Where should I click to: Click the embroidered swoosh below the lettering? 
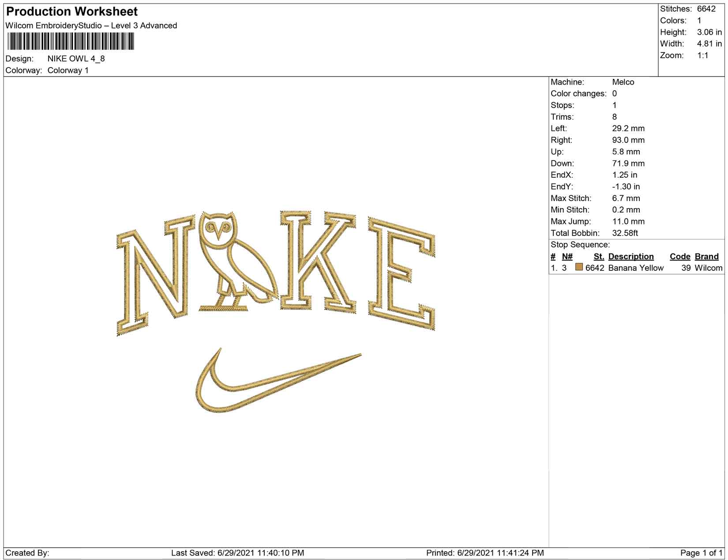[278, 381]
